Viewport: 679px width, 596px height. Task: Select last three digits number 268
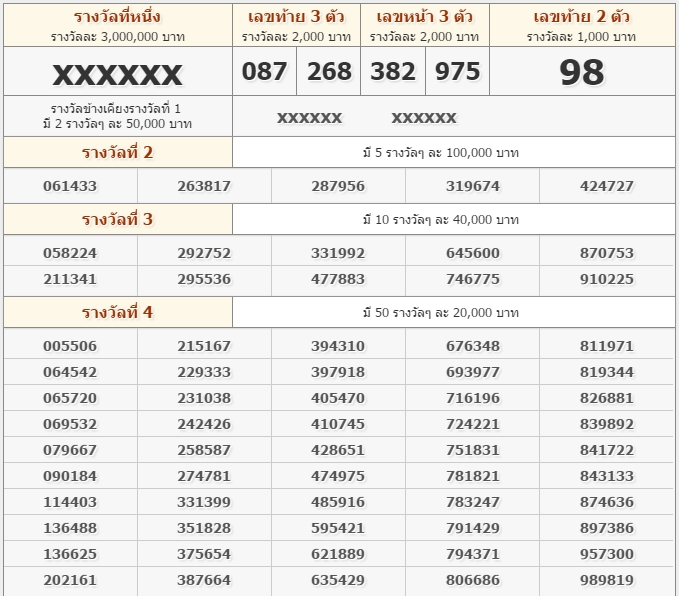click(x=329, y=71)
